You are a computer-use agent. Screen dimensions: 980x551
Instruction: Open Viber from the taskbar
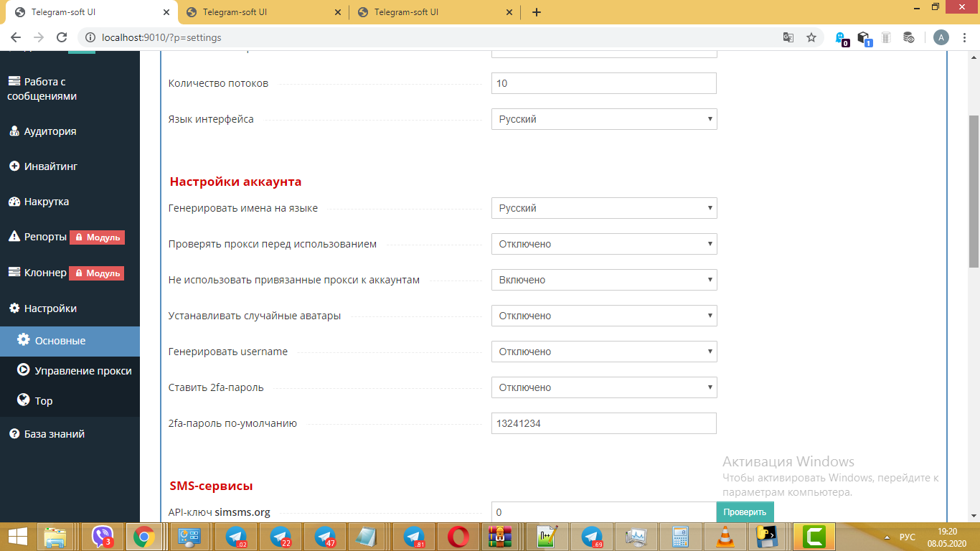pyautogui.click(x=103, y=536)
